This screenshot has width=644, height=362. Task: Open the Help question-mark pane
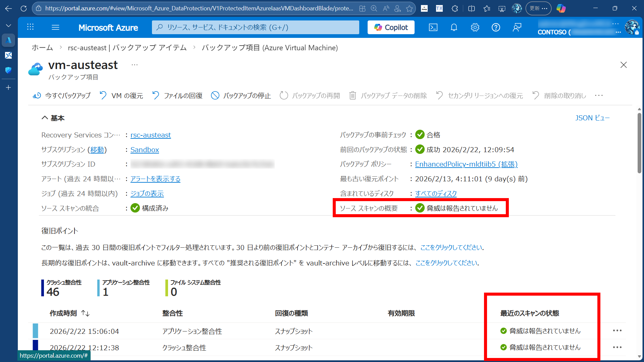pyautogui.click(x=496, y=27)
